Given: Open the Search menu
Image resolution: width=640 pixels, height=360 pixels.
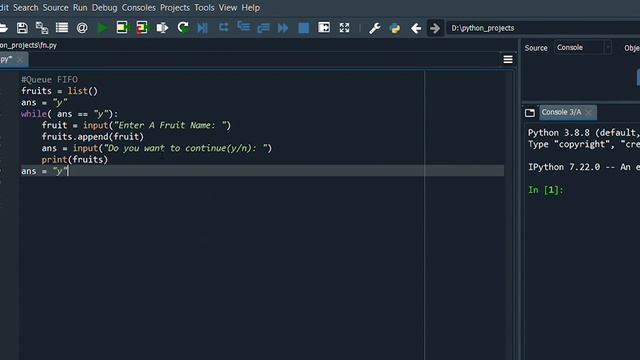Looking at the screenshot, I should point(25,7).
